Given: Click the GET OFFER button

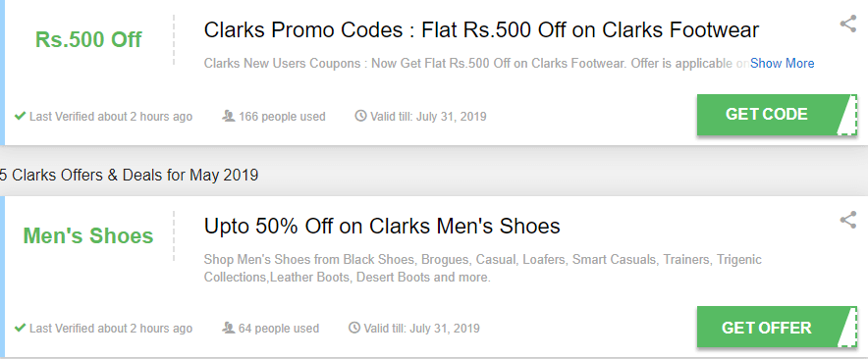Looking at the screenshot, I should click(x=767, y=328).
